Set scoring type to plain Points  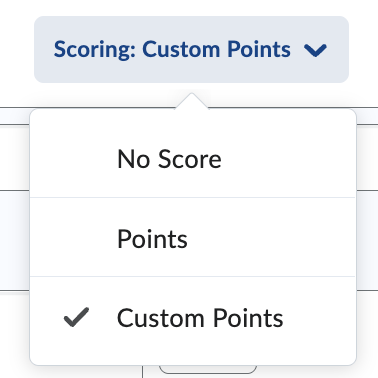coord(193,237)
